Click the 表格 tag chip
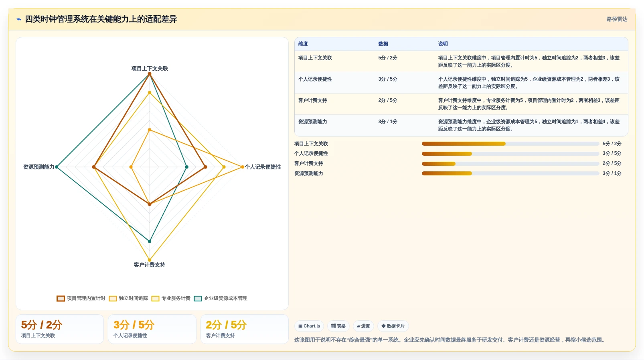This screenshot has height=360, width=644. coord(338,326)
